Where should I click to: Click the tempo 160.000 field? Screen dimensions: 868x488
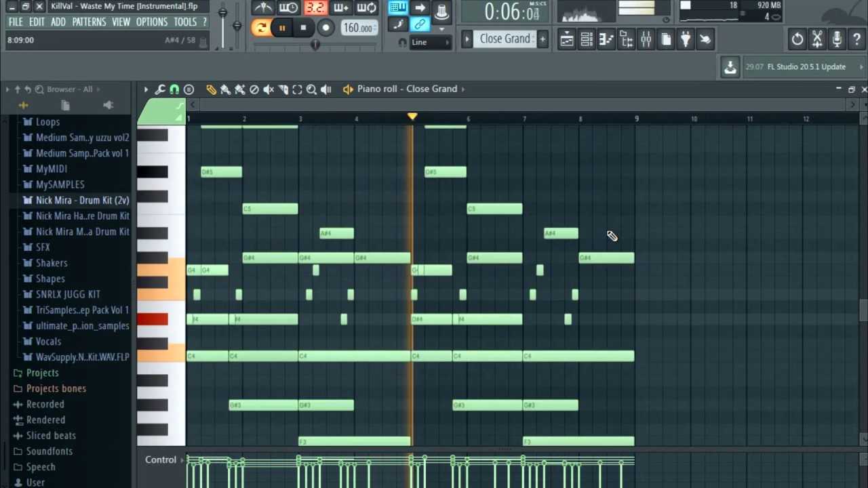click(359, 28)
